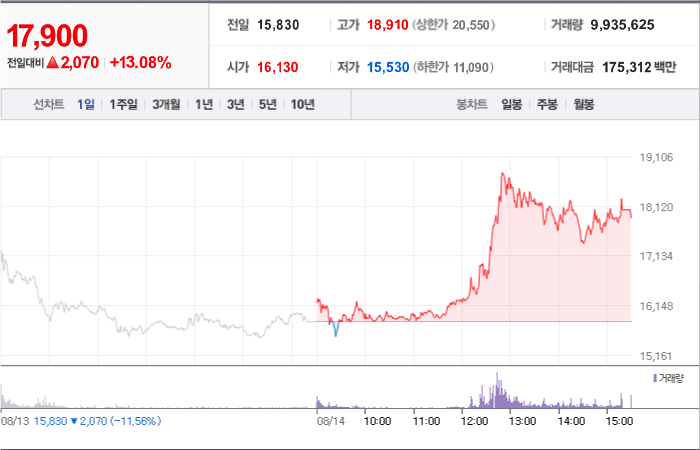700x450 pixels.
Task: Click the 봉차트 label
Action: point(471,105)
